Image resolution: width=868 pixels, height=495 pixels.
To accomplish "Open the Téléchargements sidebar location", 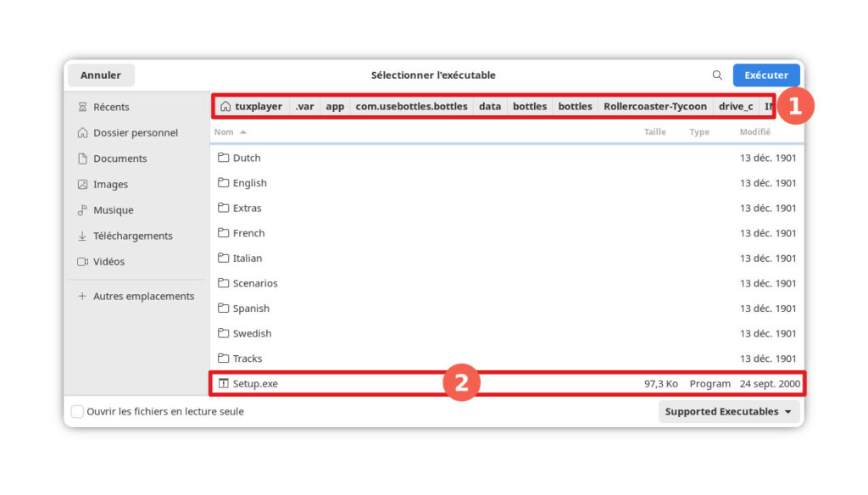I will pos(132,236).
